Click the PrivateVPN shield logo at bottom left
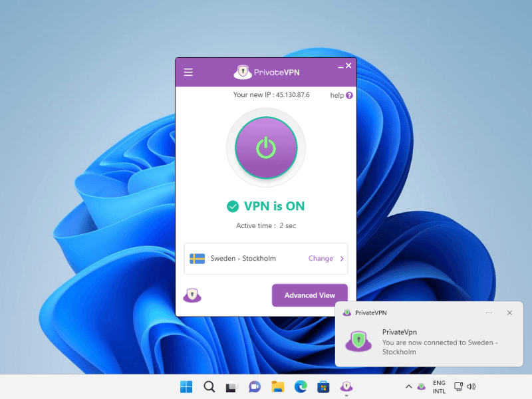Viewport: 532px width, 399px height. pyautogui.click(x=192, y=295)
